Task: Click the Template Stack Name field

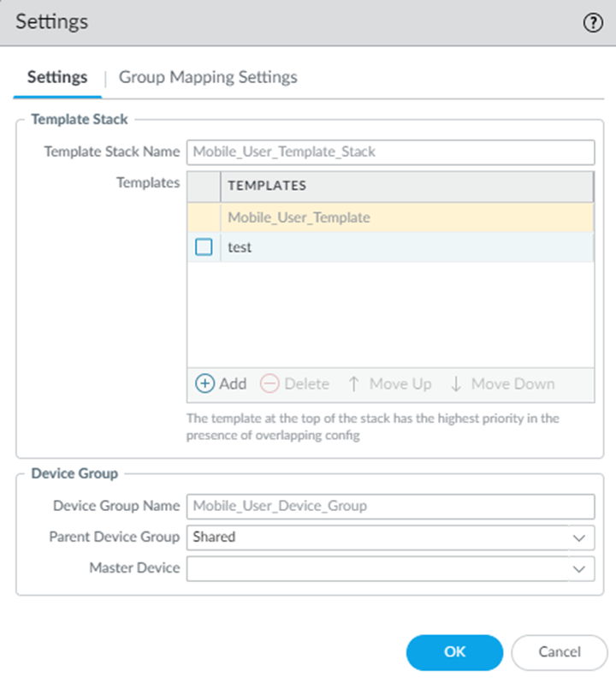Action: pos(390,152)
